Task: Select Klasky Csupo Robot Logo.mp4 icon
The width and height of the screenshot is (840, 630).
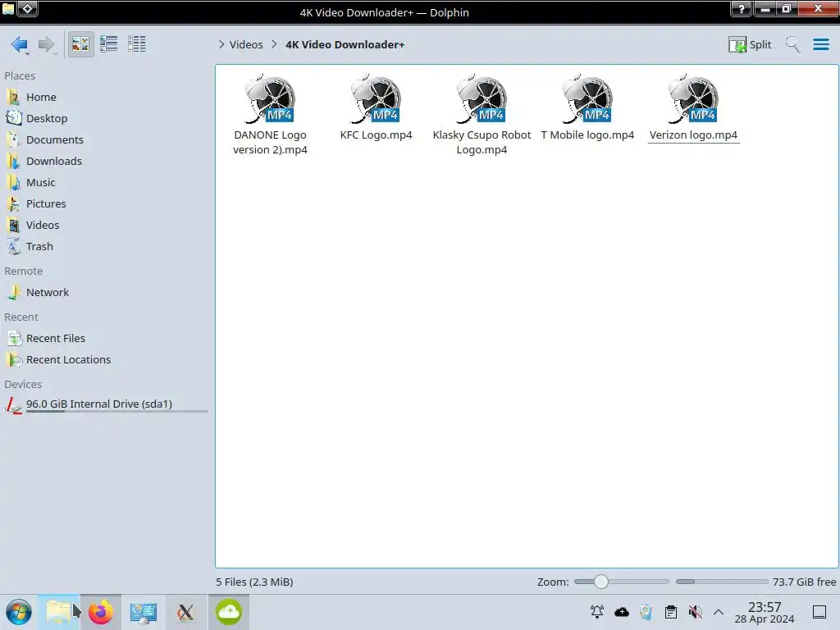Action: click(482, 99)
